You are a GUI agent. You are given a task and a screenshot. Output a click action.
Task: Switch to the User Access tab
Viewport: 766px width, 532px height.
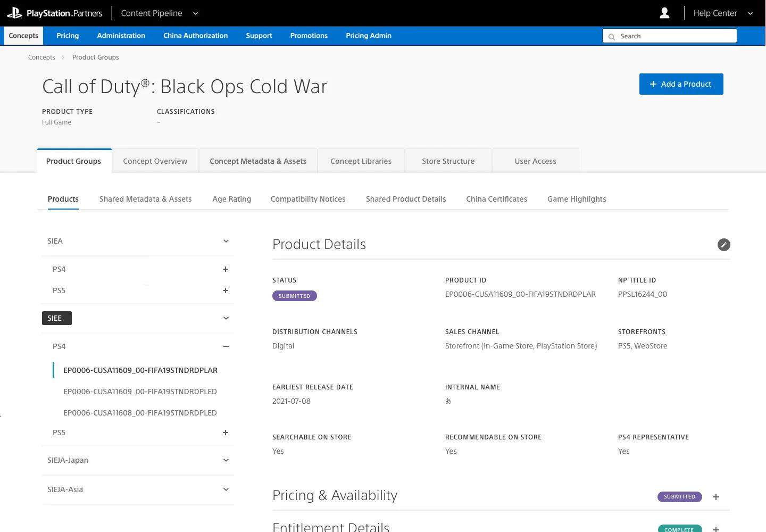536,161
